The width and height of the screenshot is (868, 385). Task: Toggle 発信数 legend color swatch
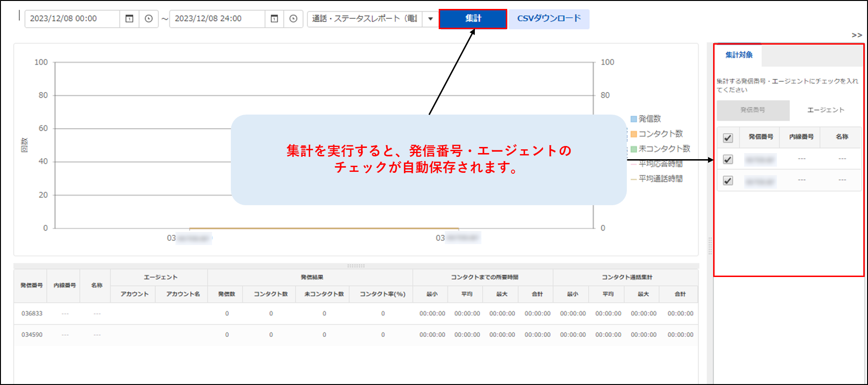tap(633, 119)
